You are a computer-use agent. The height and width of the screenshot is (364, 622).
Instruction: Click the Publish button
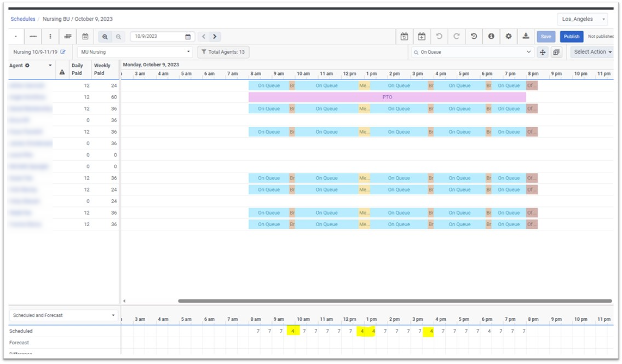click(572, 37)
